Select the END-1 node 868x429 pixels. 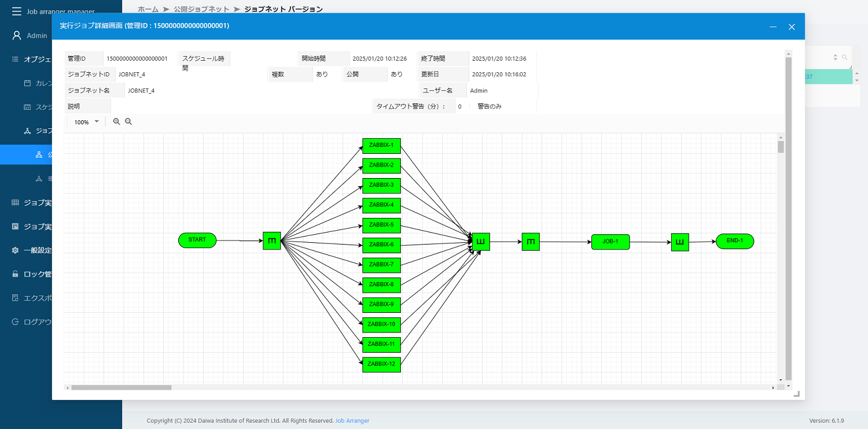coord(735,241)
